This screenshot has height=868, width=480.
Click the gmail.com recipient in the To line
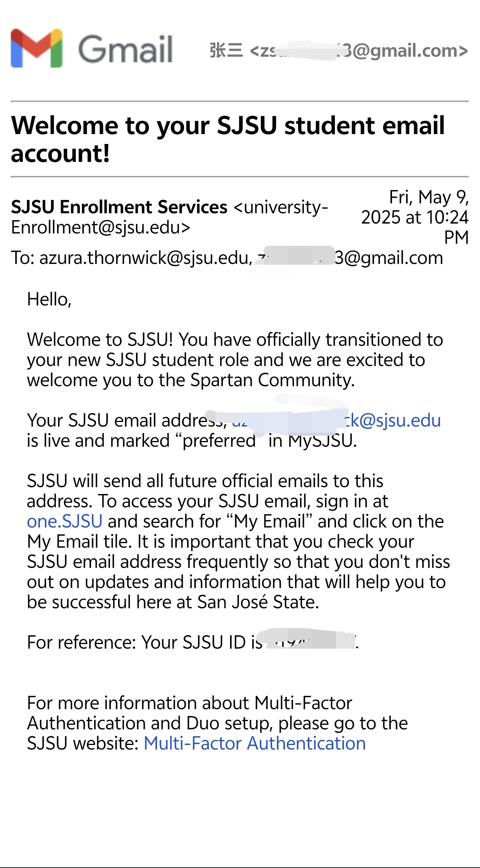point(389,258)
